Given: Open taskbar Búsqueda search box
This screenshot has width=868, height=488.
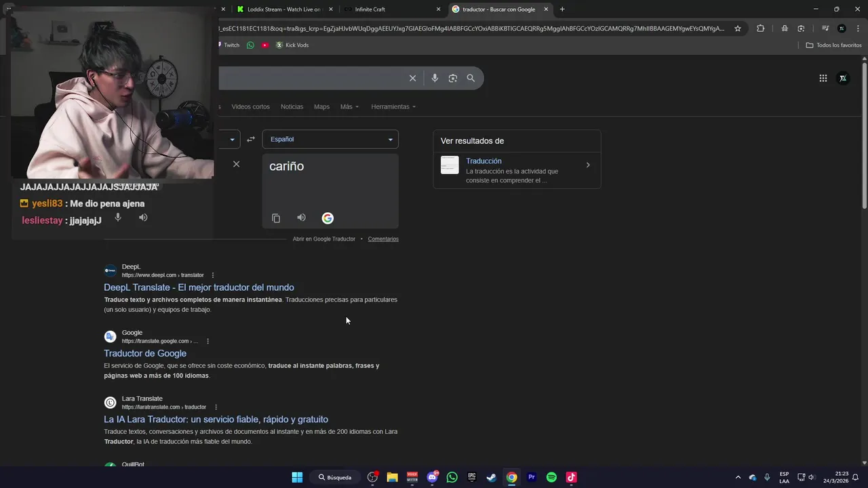Looking at the screenshot, I should (x=336, y=477).
